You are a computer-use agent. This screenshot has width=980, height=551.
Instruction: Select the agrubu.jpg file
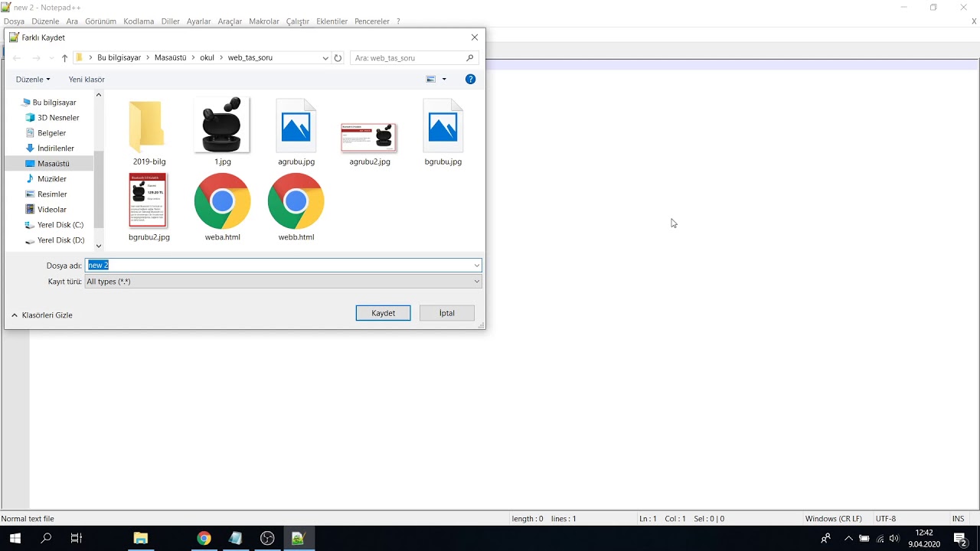[x=296, y=132]
